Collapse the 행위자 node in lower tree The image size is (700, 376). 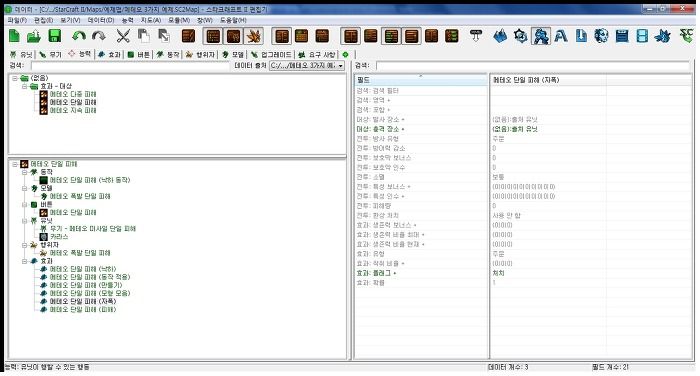tap(25, 245)
